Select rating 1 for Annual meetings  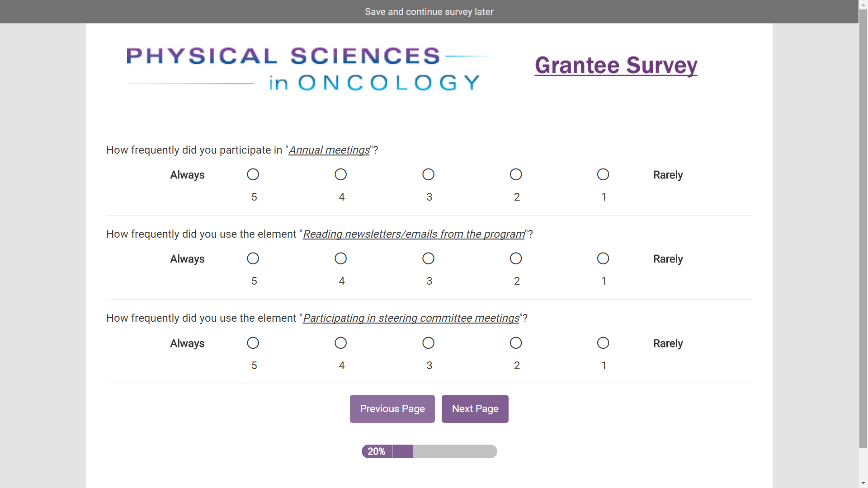point(603,174)
